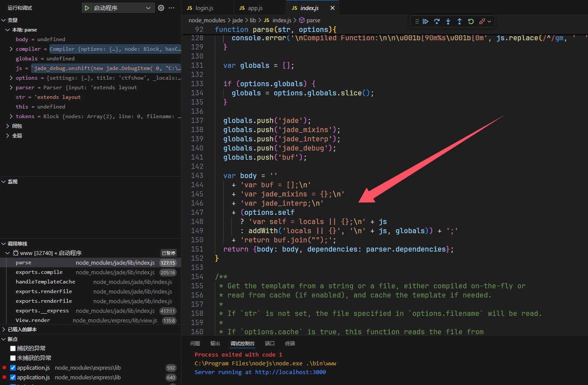
Task: Close the index.js editor tab
Action: [332, 8]
